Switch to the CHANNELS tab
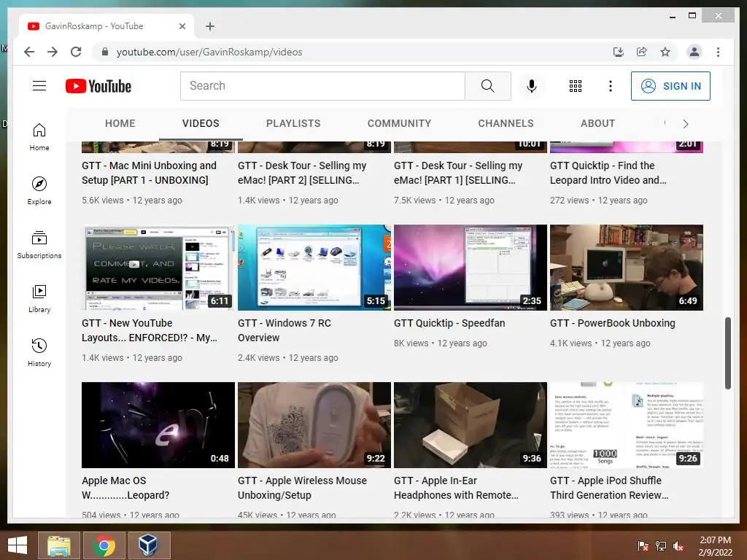The height and width of the screenshot is (560, 747). click(x=506, y=123)
